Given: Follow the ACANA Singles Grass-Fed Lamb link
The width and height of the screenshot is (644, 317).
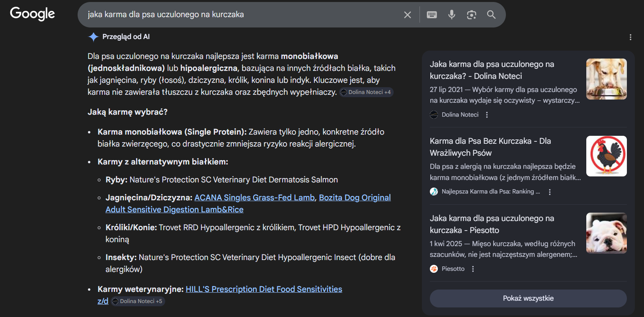Looking at the screenshot, I should [x=254, y=198].
